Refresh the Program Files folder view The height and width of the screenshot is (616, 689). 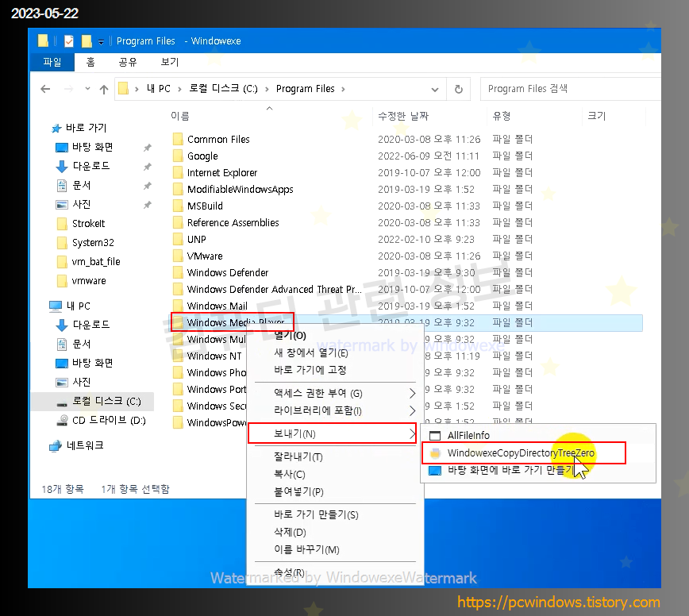coord(458,89)
